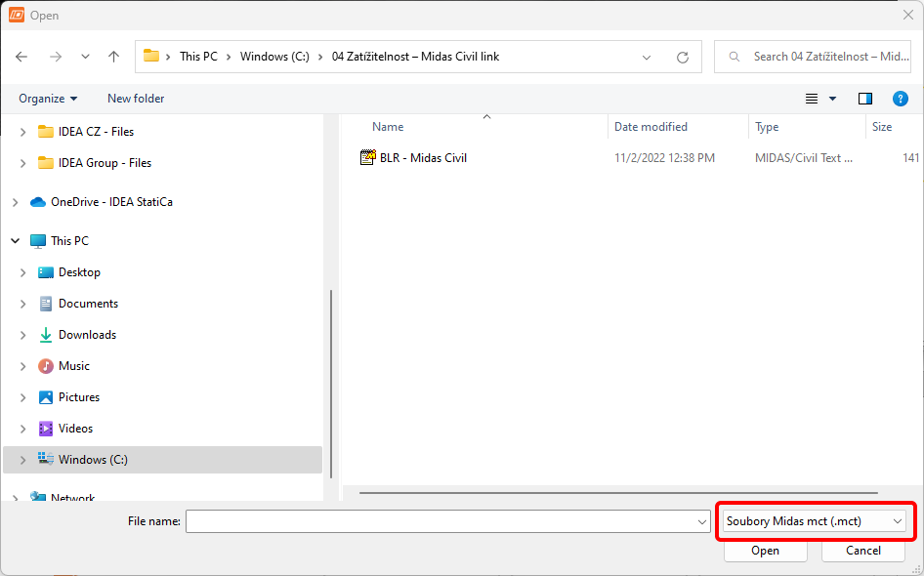Screen dimensions: 924x576
Task: Click the navigation pane vertical scrollbar
Action: [331, 384]
